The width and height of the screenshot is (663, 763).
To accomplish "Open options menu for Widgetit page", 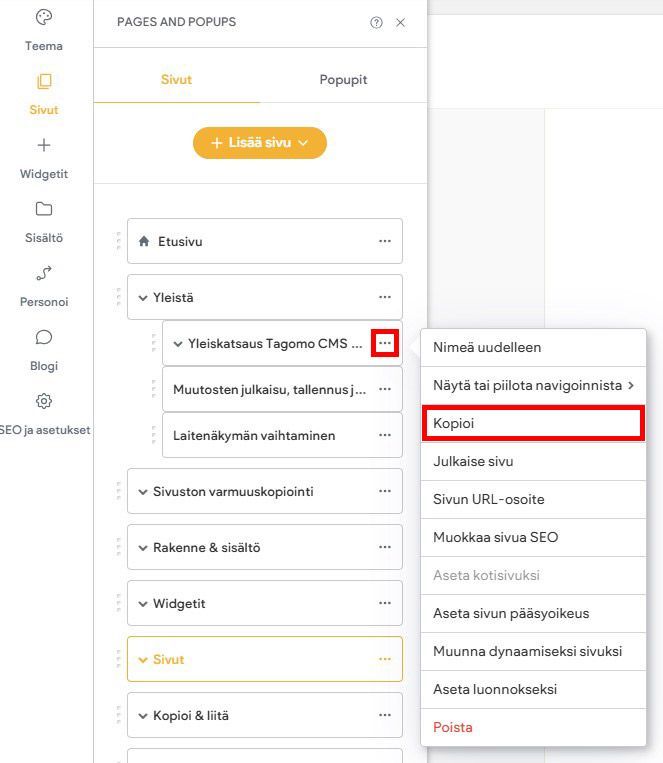I will click(x=385, y=604).
